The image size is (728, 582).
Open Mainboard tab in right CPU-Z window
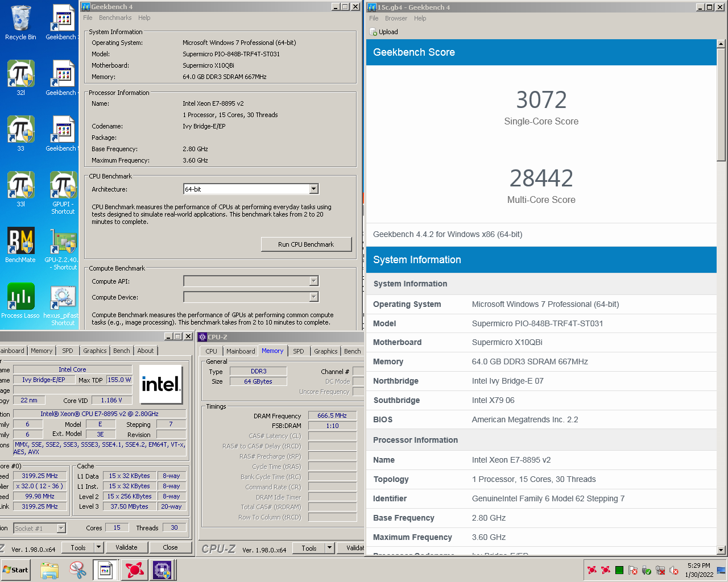241,351
